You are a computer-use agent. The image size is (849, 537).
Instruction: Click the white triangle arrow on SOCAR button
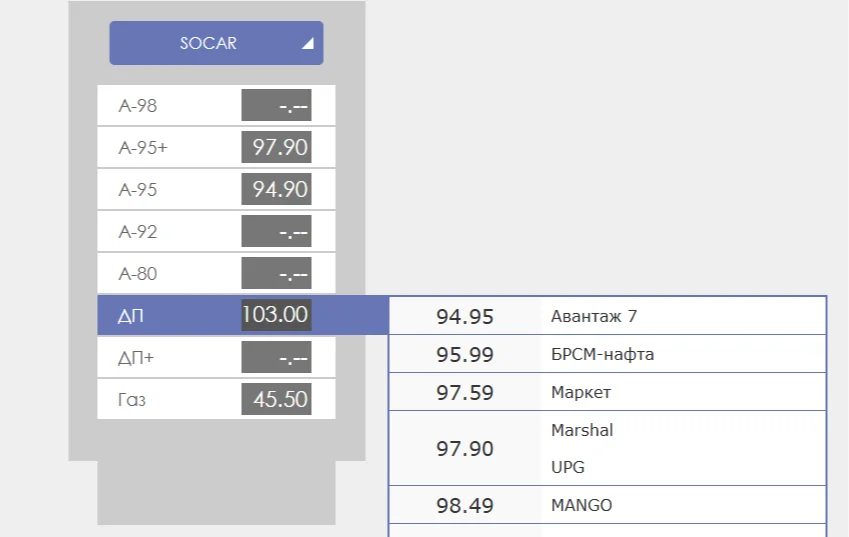click(308, 43)
